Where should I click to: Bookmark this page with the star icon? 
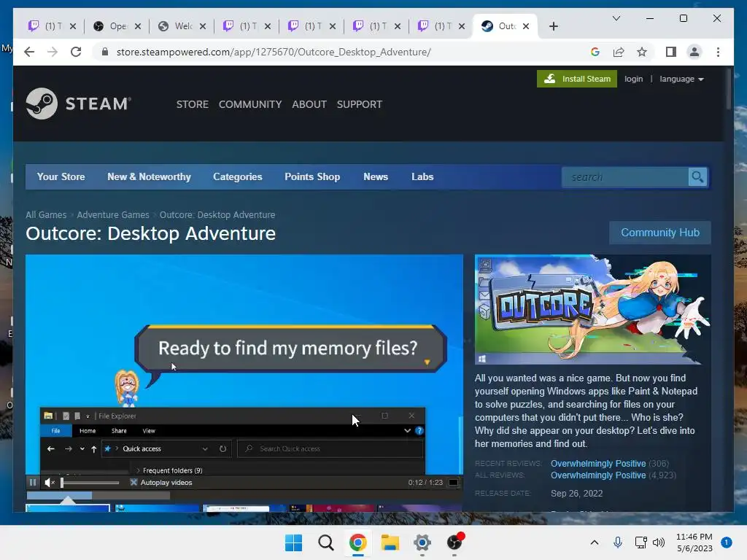pos(642,52)
